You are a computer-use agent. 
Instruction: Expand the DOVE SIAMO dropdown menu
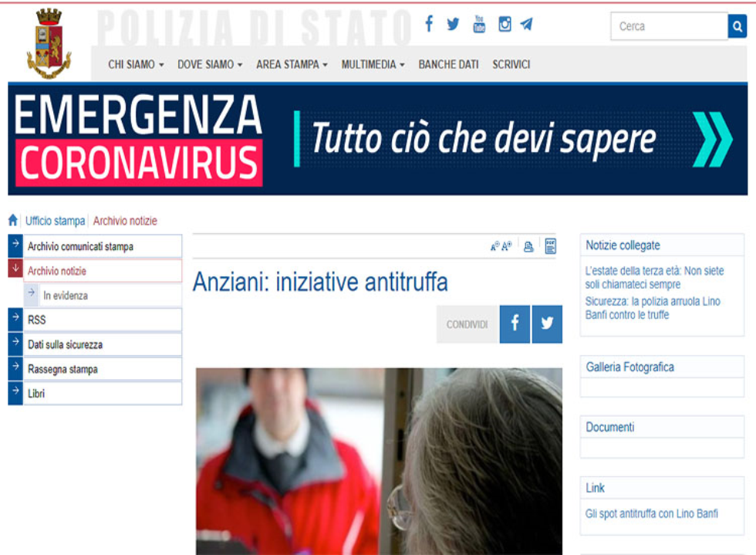tap(210, 65)
